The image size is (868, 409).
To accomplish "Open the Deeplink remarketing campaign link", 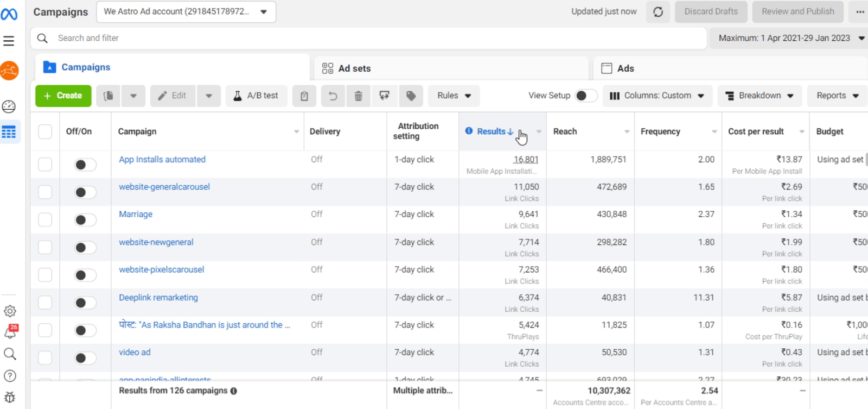I will (158, 298).
